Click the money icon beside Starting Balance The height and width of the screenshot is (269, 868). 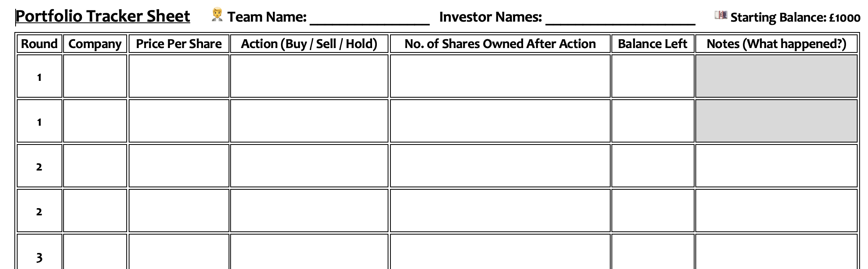click(721, 15)
